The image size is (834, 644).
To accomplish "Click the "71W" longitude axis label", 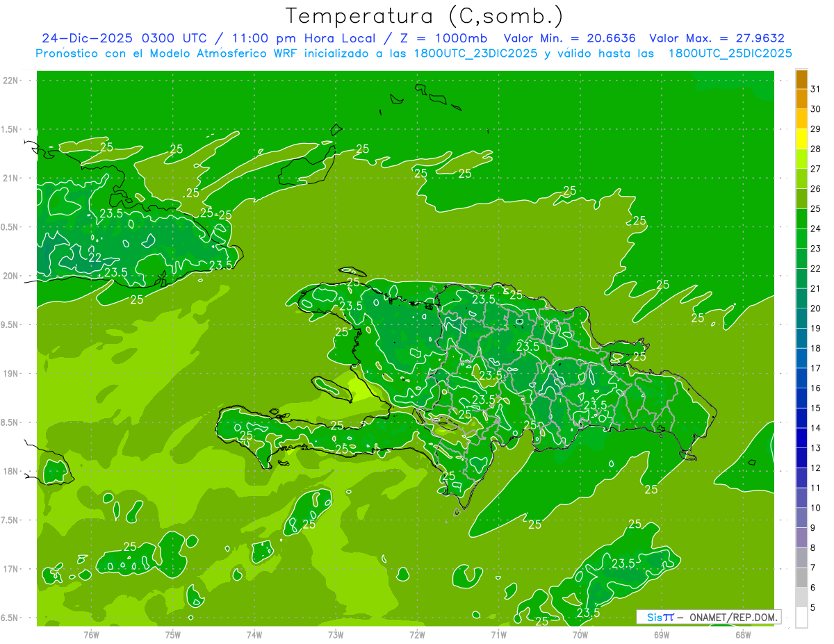I will (498, 634).
